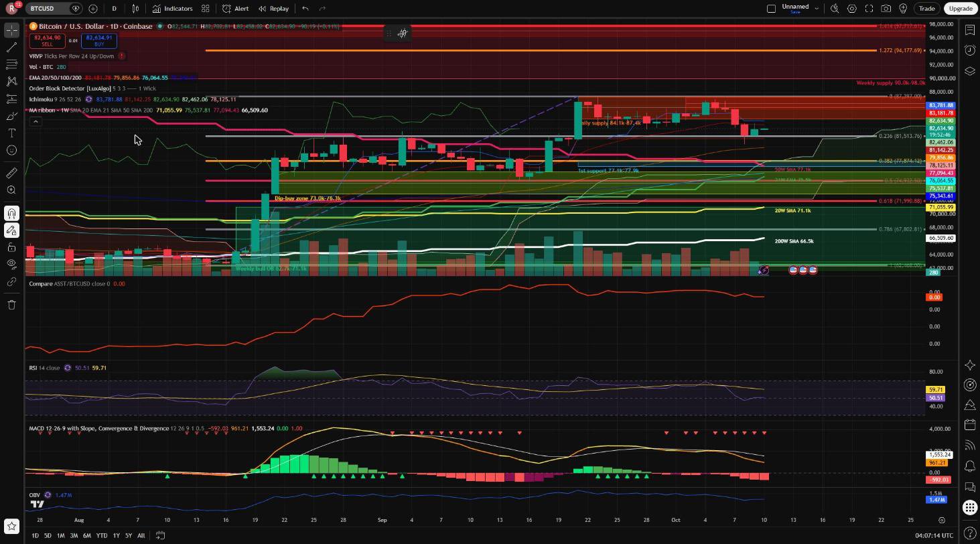Open the candlestick chart style dropdown

[x=136, y=9]
